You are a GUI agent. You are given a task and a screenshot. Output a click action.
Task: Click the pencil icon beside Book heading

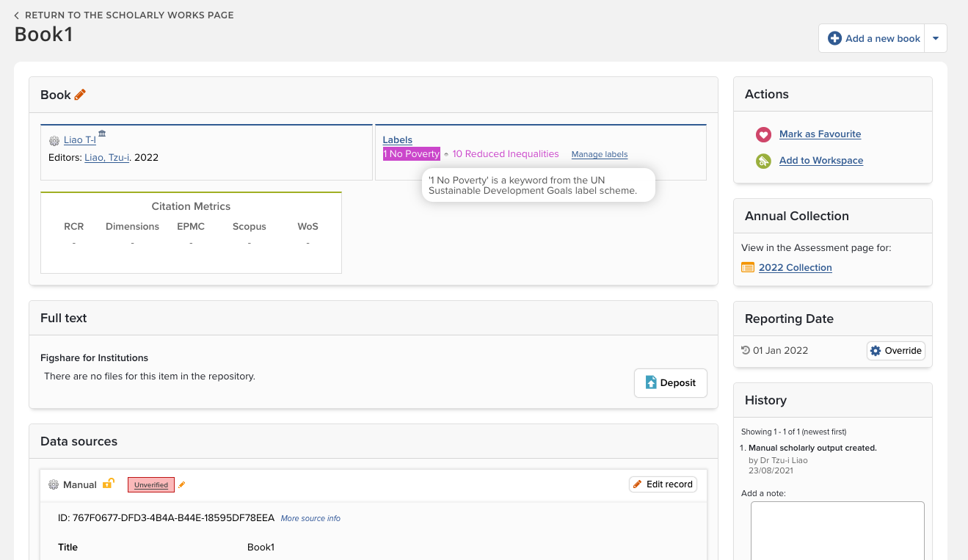pos(80,95)
